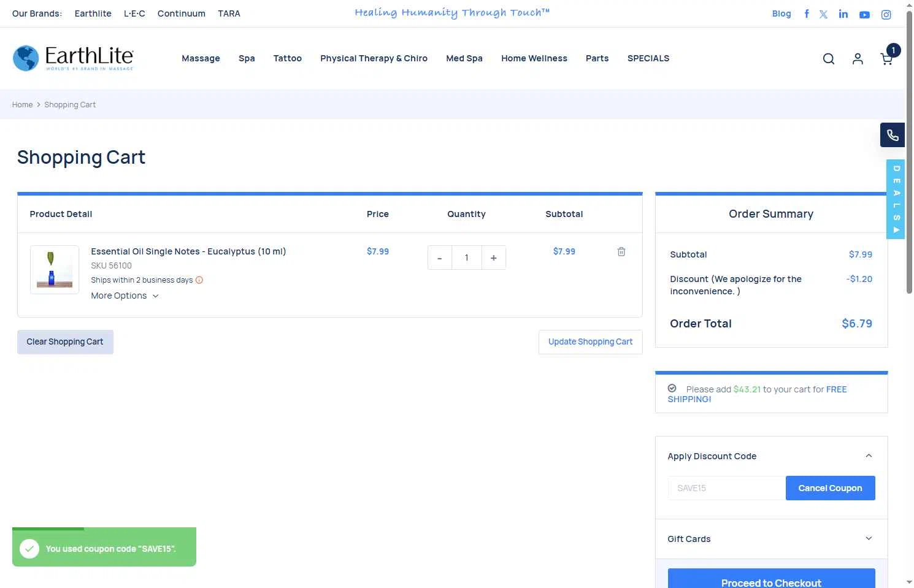Click Proceed to Checkout button
This screenshot has height=588, width=914.
[x=772, y=579]
